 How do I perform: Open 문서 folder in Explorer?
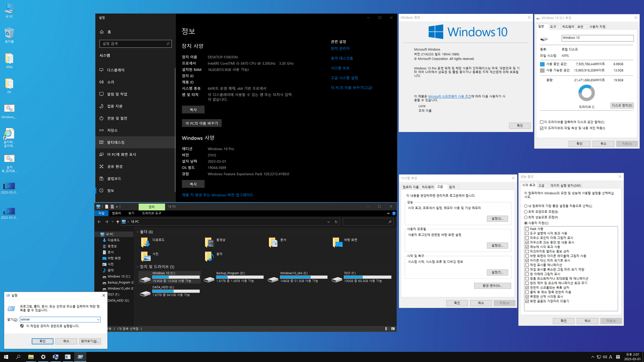pos(278,242)
